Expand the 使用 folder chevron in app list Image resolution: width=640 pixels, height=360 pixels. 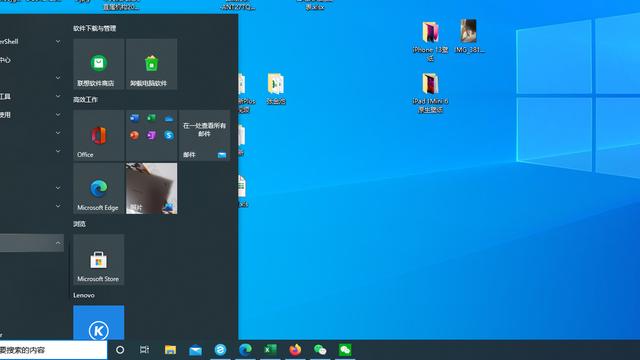tap(58, 115)
